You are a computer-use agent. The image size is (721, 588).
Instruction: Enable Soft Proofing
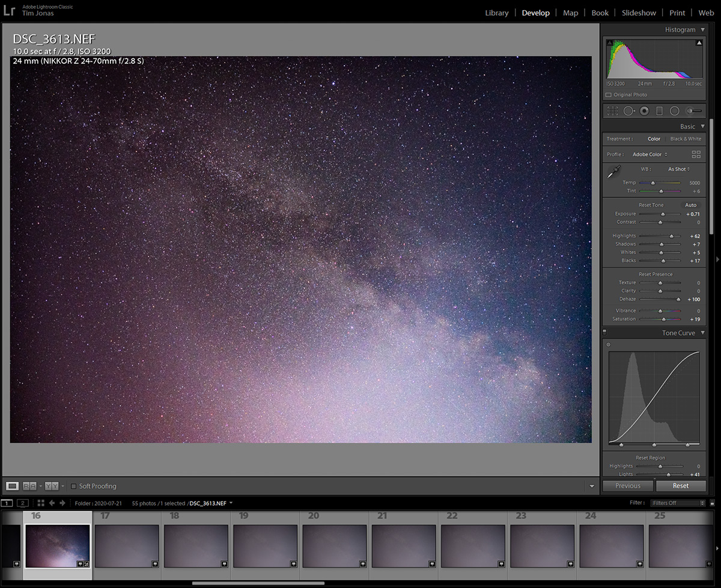point(72,486)
